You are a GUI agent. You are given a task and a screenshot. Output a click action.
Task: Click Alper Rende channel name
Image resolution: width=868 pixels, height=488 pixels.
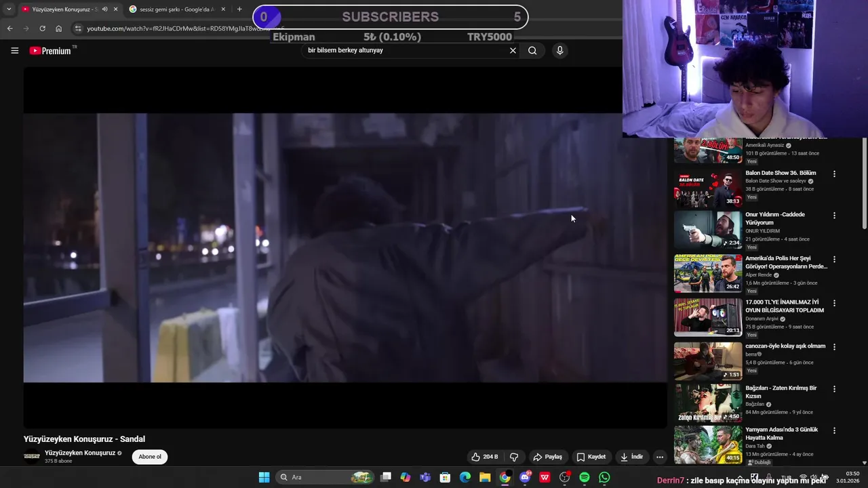click(759, 274)
